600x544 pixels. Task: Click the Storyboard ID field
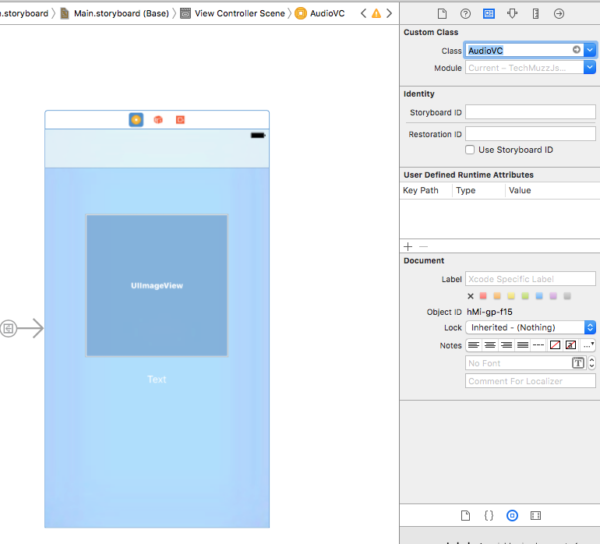(x=530, y=112)
